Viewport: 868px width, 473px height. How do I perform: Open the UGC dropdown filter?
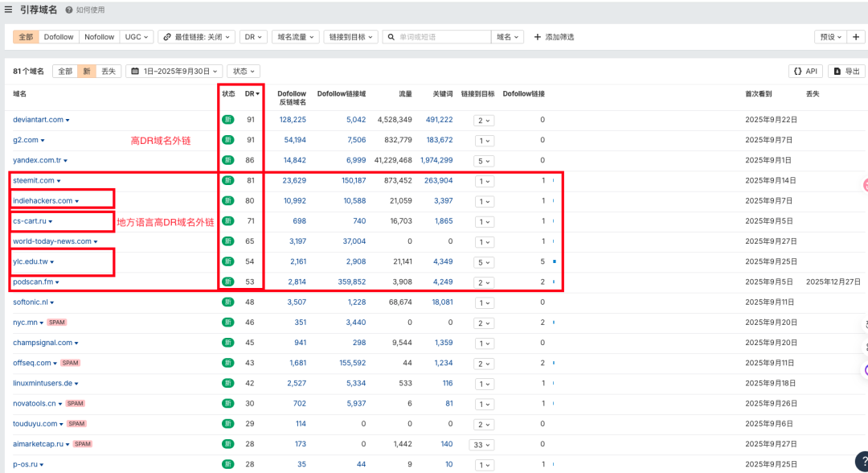(x=137, y=37)
